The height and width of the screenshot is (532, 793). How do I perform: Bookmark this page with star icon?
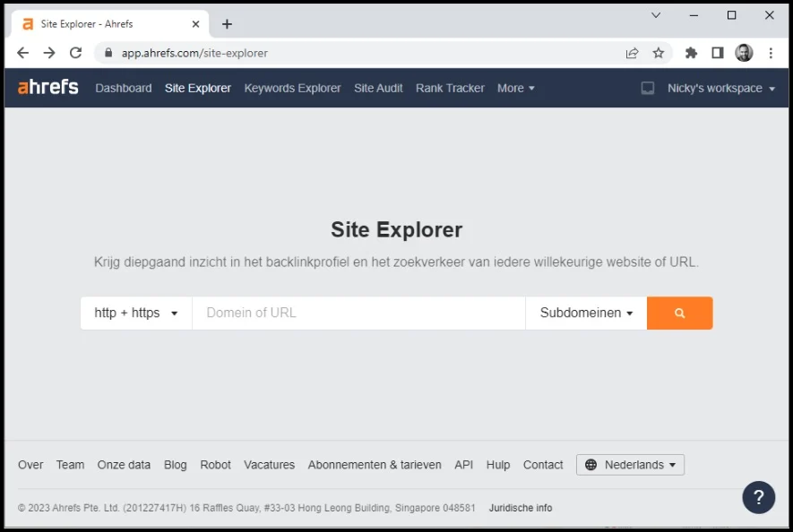coord(658,53)
